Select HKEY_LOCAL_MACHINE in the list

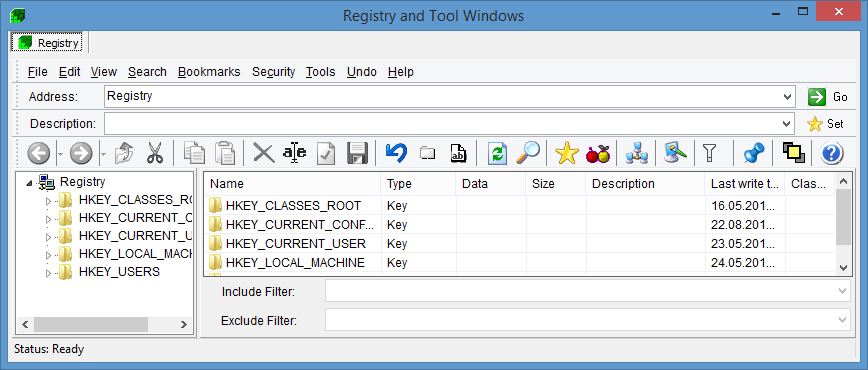click(x=295, y=263)
